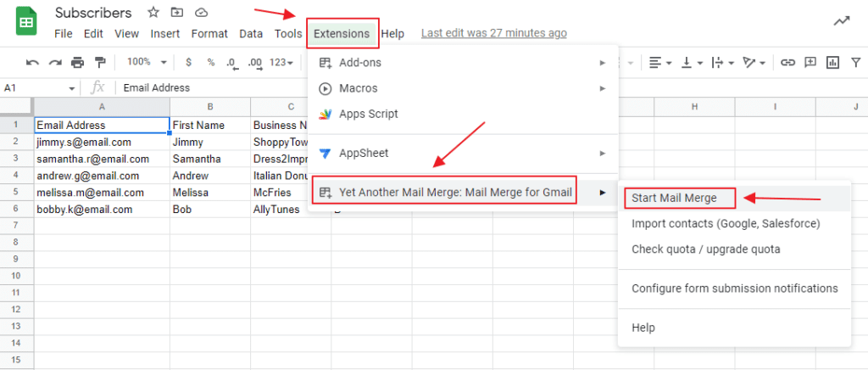868x370 pixels.
Task: Open the Format menu
Action: pyautogui.click(x=209, y=34)
